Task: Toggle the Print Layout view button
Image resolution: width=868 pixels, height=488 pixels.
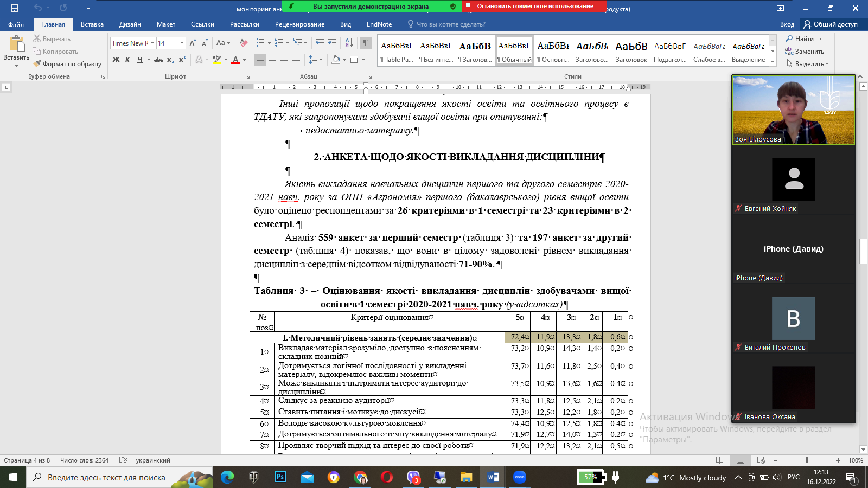Action: tap(741, 460)
